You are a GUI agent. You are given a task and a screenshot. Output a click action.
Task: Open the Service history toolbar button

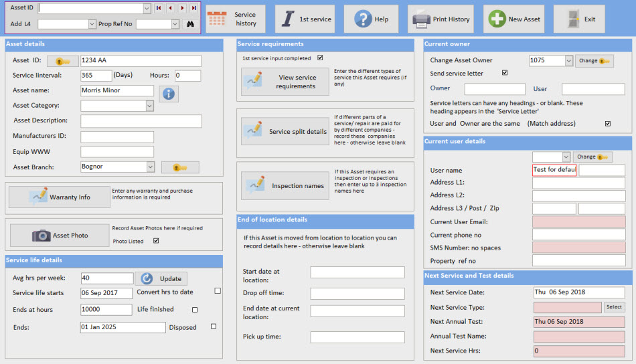pos(235,19)
